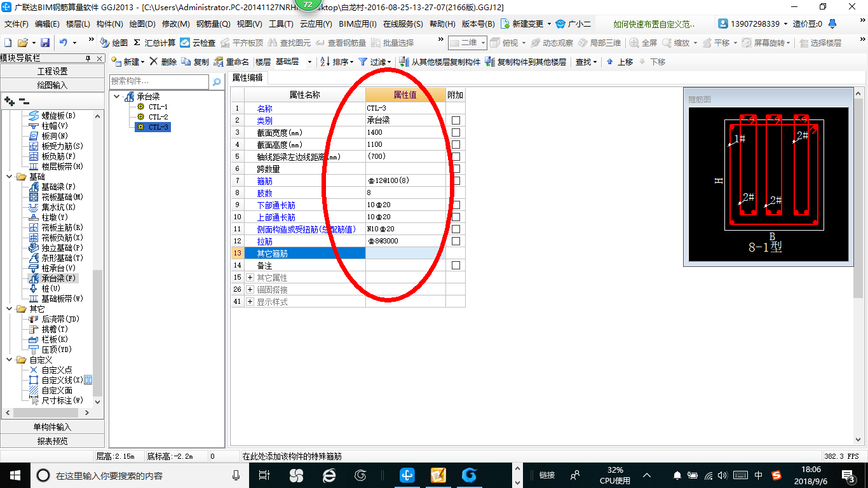Screen dimensions: 868x488
Task: Open 编辑(E) menu
Action: (47, 24)
